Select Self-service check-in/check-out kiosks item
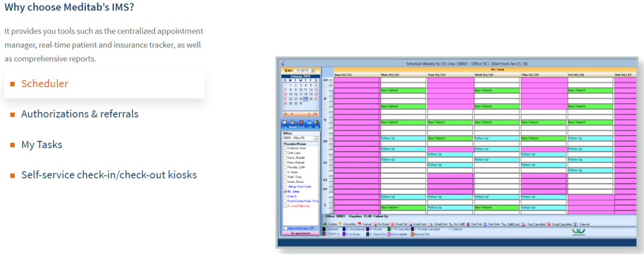The image size is (644, 254). [109, 175]
